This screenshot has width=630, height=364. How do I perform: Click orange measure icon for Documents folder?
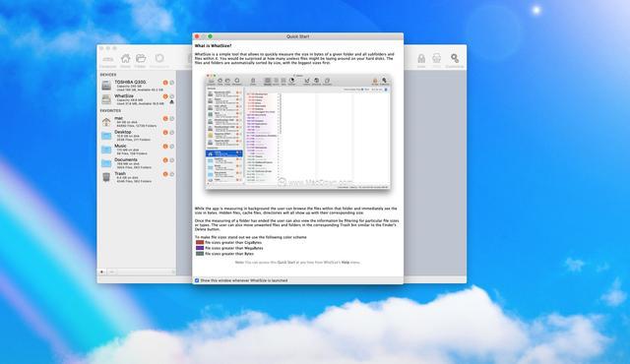165,160
